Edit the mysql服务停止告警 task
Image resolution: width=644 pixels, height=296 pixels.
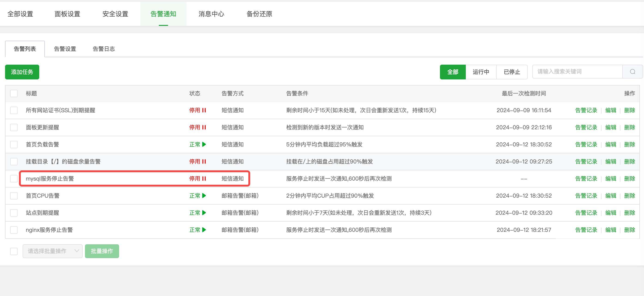[611, 178]
